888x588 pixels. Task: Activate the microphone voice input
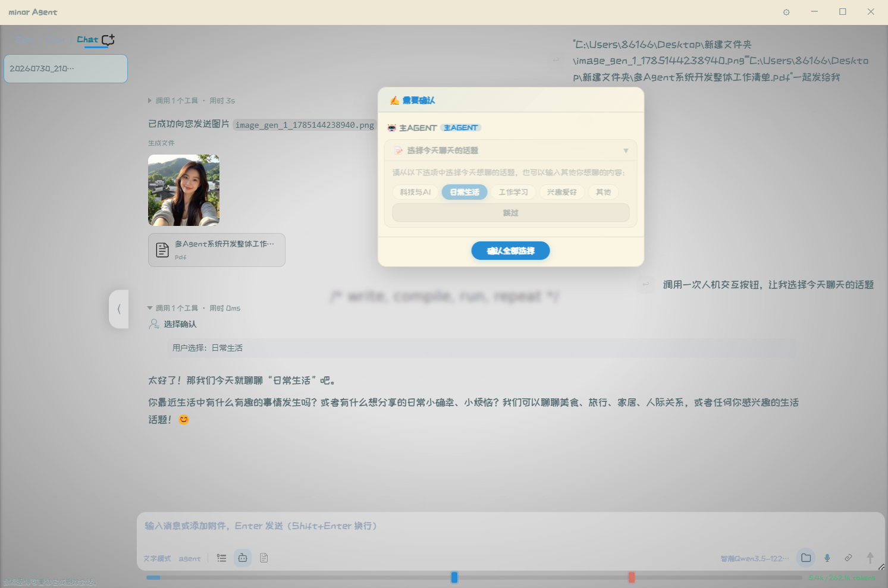[x=827, y=558]
